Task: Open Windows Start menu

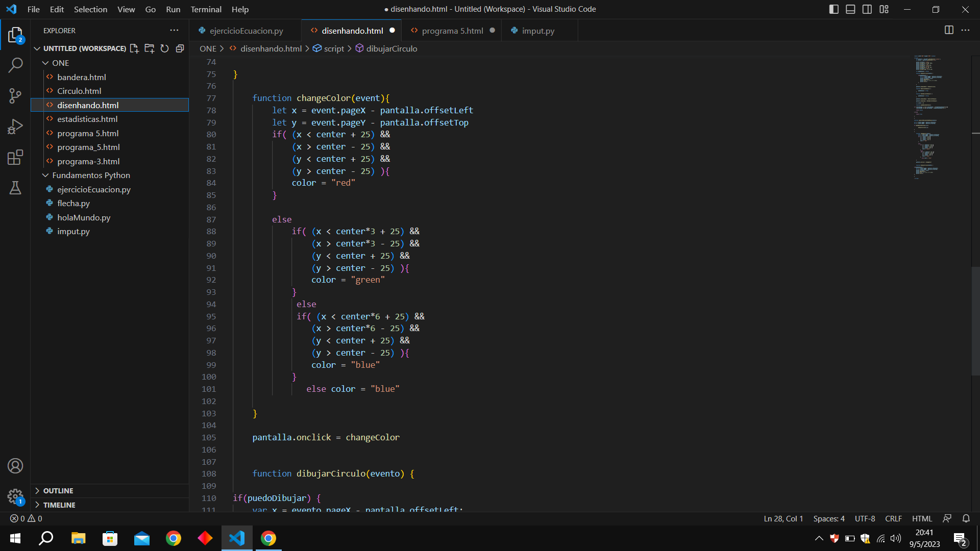Action: click(15, 538)
